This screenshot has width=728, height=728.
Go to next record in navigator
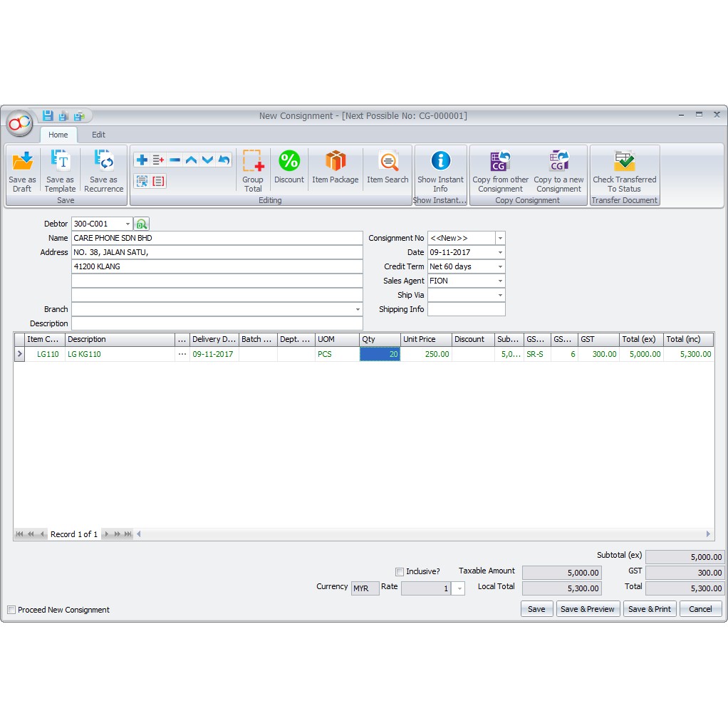(106, 534)
